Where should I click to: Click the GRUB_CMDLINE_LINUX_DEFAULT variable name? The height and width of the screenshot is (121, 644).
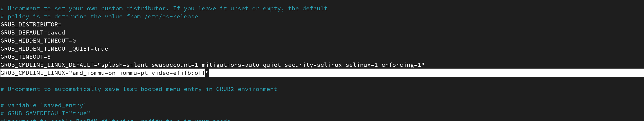pos(47,65)
